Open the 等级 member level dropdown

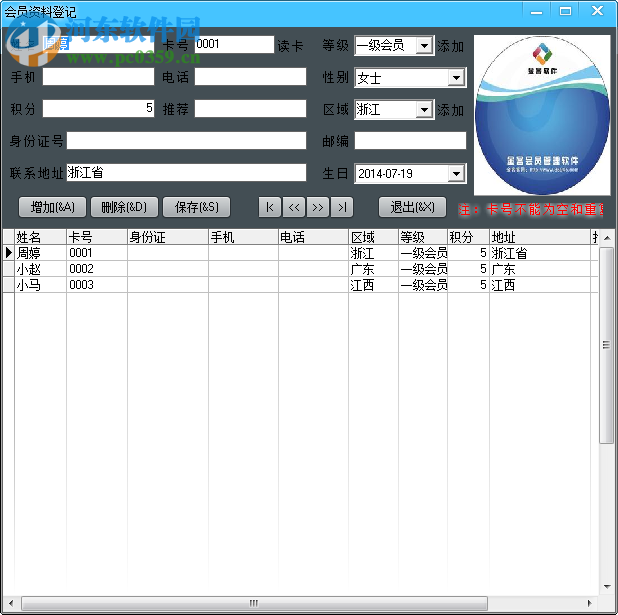click(424, 46)
